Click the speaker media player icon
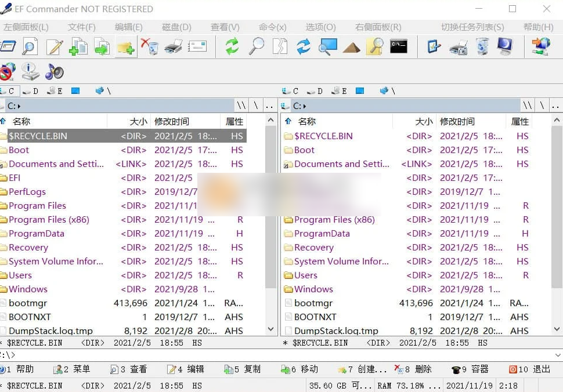The height and width of the screenshot is (392, 563). [x=54, y=71]
